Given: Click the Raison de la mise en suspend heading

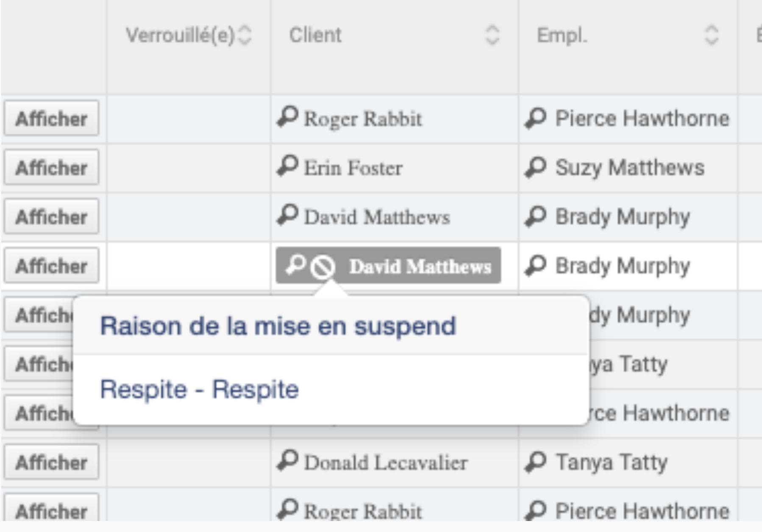Looking at the screenshot, I should coord(278,326).
